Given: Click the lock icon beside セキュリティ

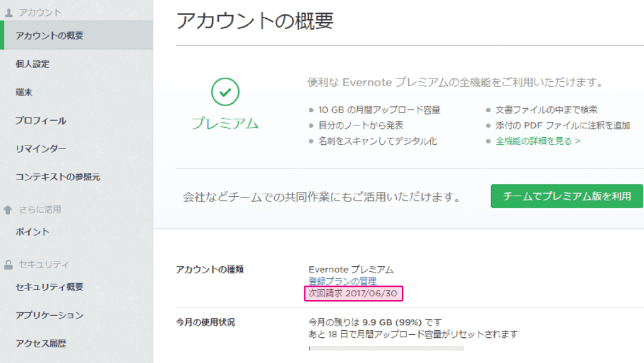Looking at the screenshot, I should pos(8,264).
